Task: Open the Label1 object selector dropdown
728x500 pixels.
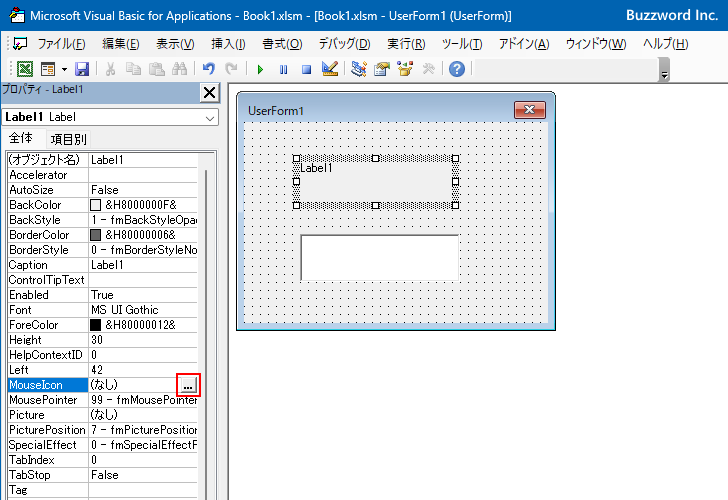Action: tap(210, 118)
